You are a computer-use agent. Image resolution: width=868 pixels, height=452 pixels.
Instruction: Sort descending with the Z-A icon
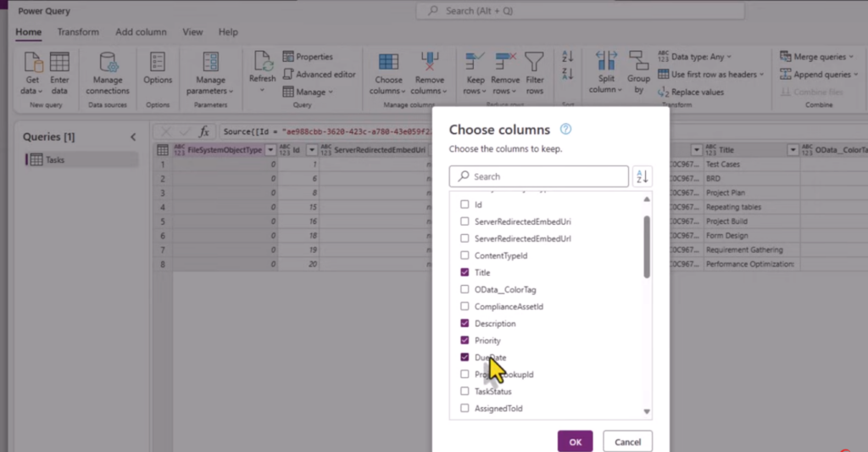(567, 74)
